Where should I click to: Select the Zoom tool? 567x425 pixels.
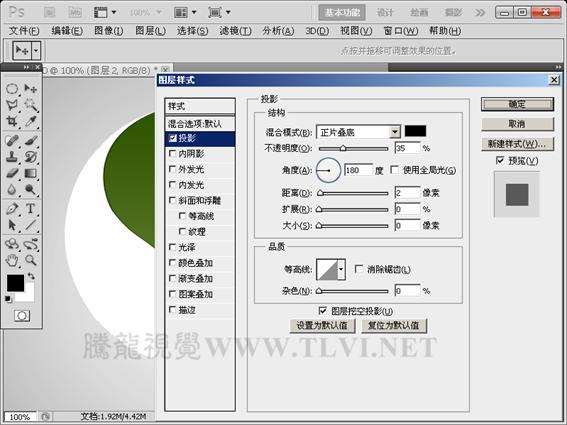30,260
